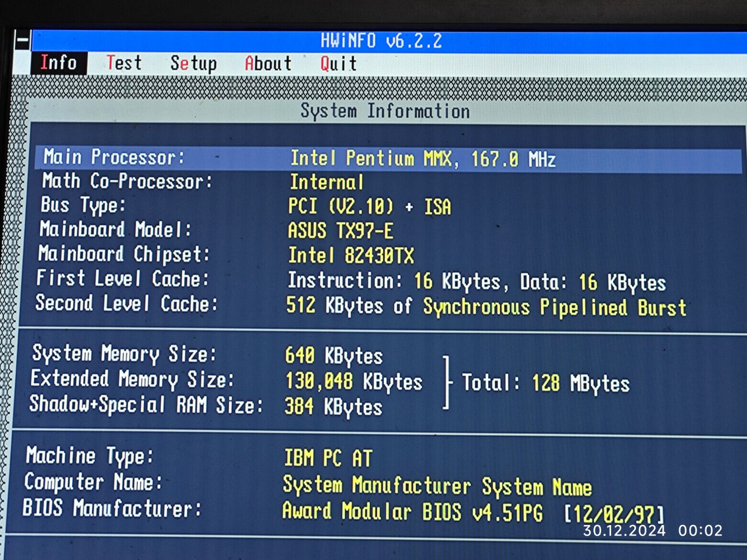Click the Computer Name label

coord(93,482)
